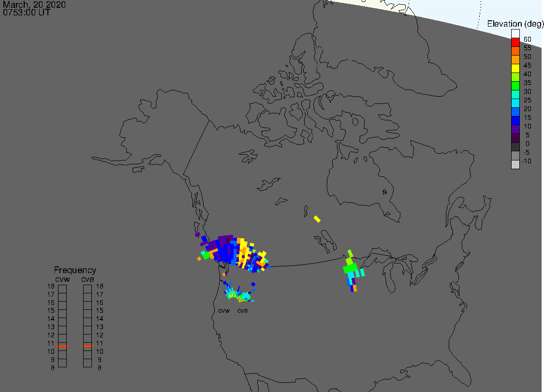Click the dark grey -5–0 elevation swatch
This screenshot has width=544, height=392.
click(x=515, y=147)
